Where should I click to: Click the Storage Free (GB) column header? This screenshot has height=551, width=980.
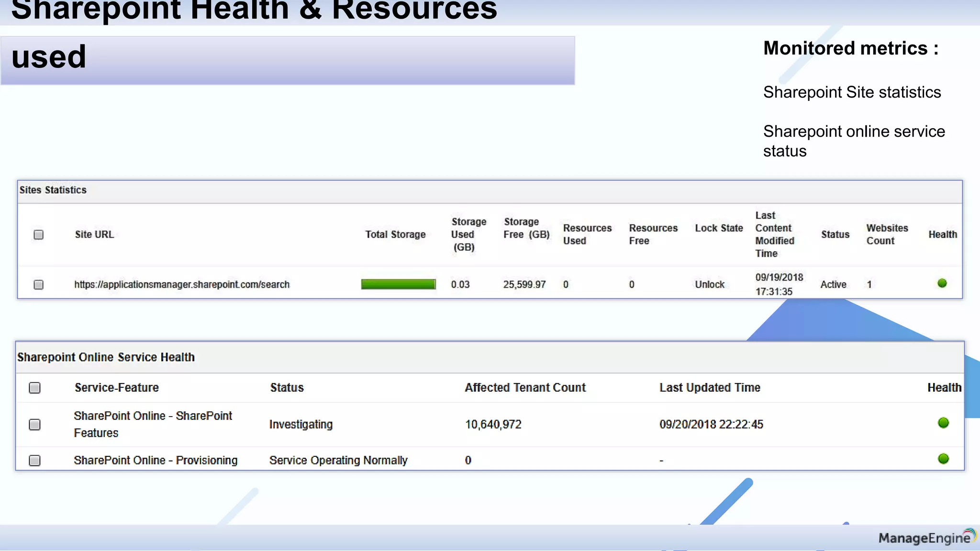click(x=526, y=228)
